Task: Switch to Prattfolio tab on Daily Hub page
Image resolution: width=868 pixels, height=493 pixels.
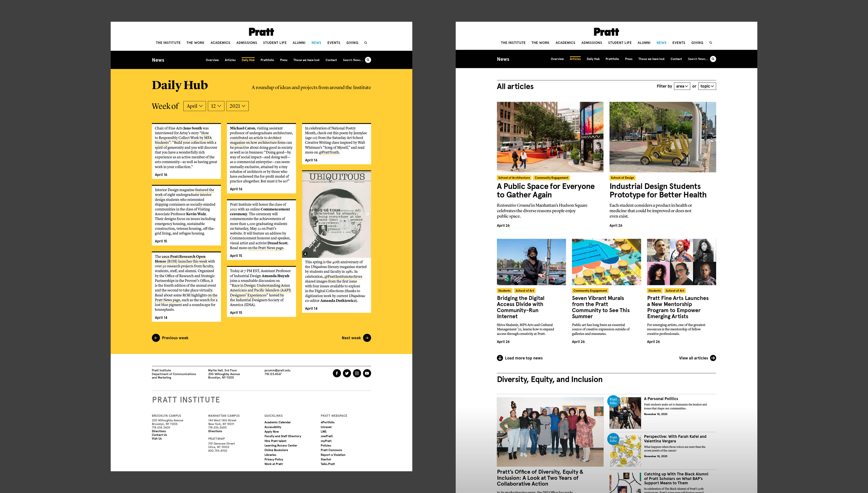Action: [267, 60]
